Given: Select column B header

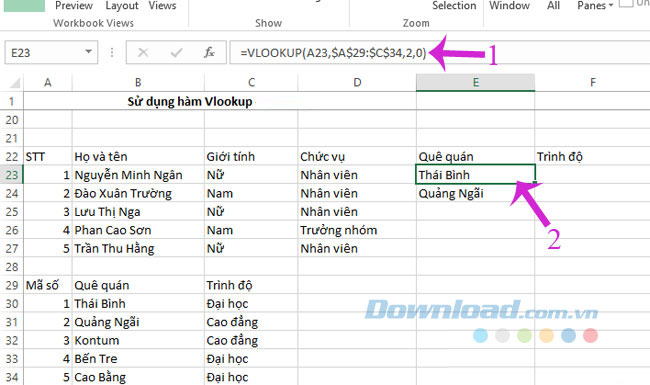Looking at the screenshot, I should (x=138, y=82).
